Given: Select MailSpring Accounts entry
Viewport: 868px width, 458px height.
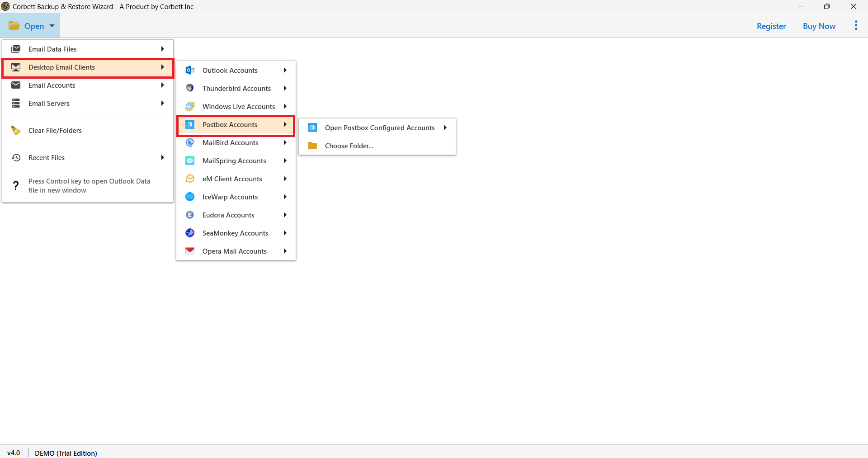Looking at the screenshot, I should (236, 161).
